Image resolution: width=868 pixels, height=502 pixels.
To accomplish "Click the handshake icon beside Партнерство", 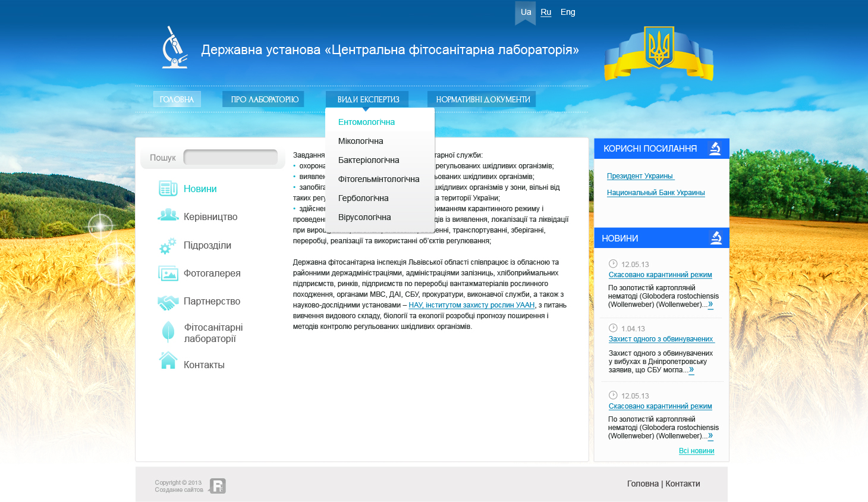I will [168, 302].
